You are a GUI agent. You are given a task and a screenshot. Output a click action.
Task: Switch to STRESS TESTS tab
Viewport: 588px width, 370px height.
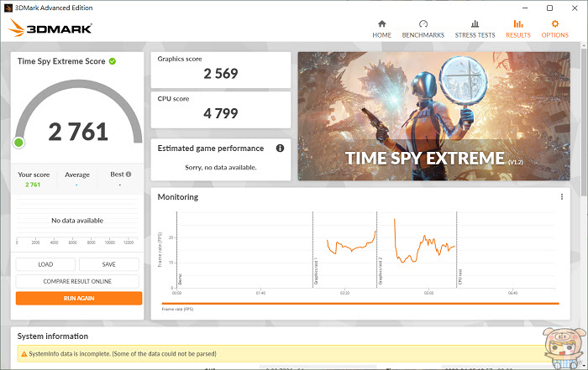(x=475, y=29)
